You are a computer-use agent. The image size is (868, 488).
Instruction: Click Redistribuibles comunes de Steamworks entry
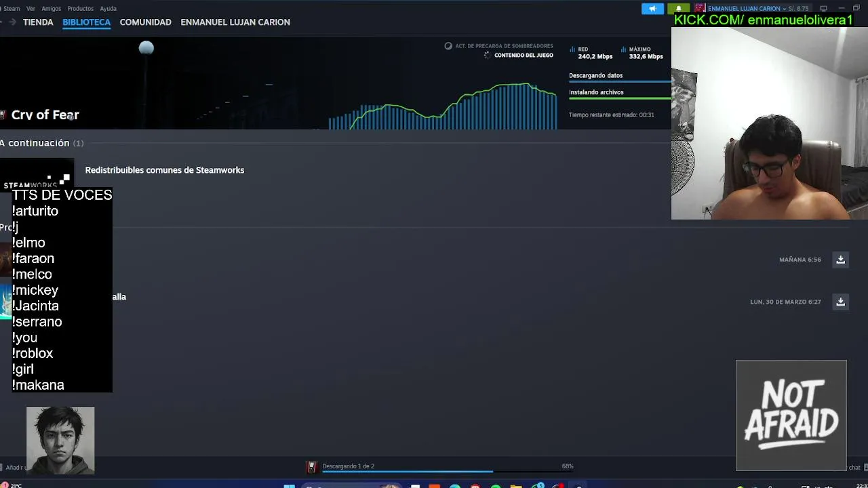[164, 170]
